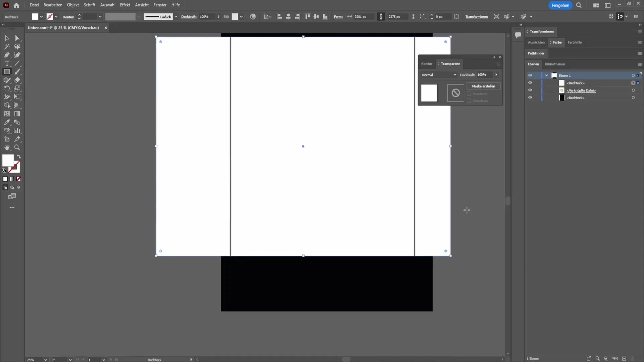
Task: Hide the Verknüpfte Datei sublayer
Action: 530,90
